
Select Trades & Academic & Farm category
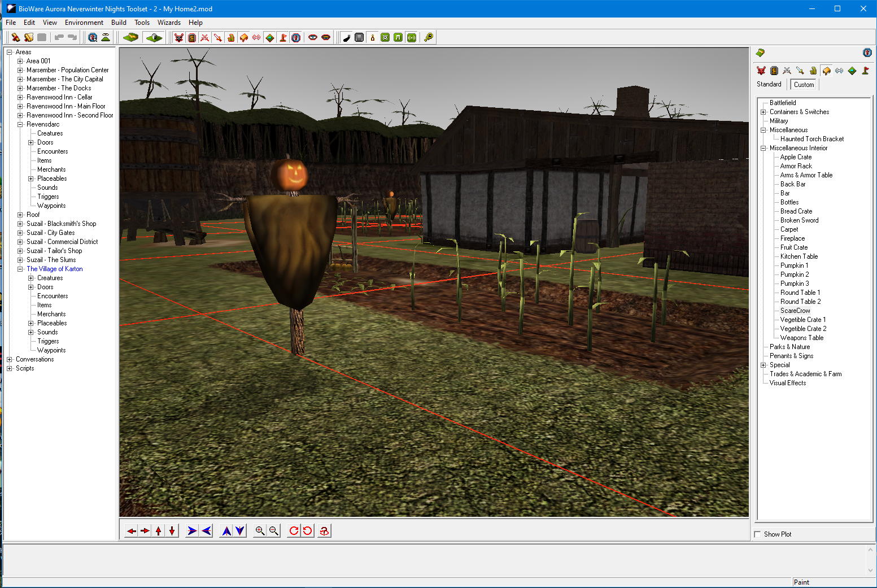tap(805, 374)
